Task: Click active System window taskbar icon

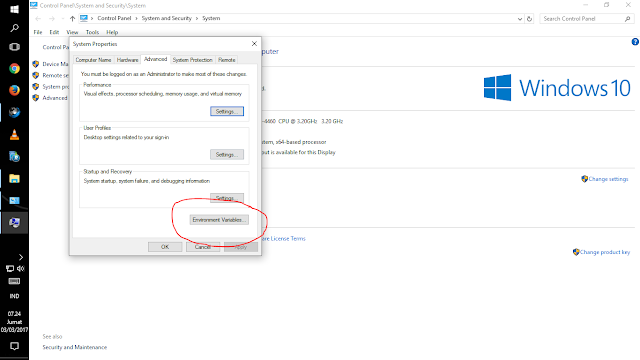Action: click(x=14, y=222)
